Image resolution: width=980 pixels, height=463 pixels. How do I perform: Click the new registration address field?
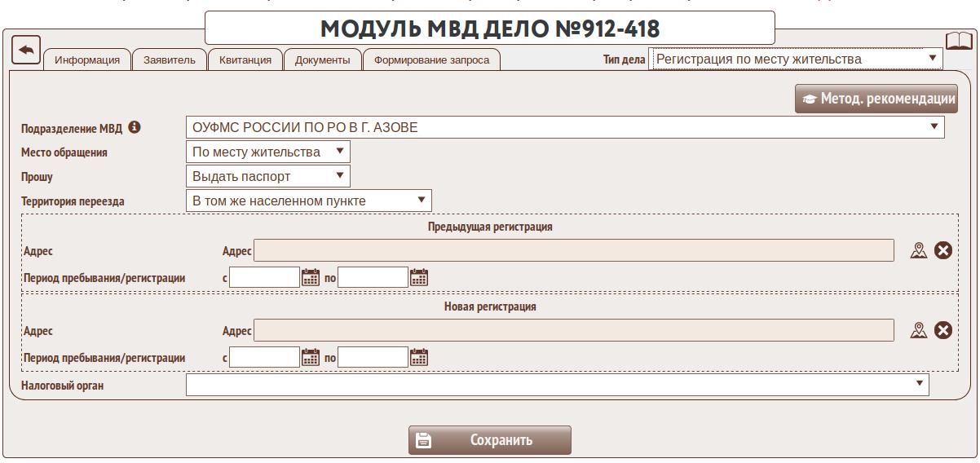click(574, 330)
